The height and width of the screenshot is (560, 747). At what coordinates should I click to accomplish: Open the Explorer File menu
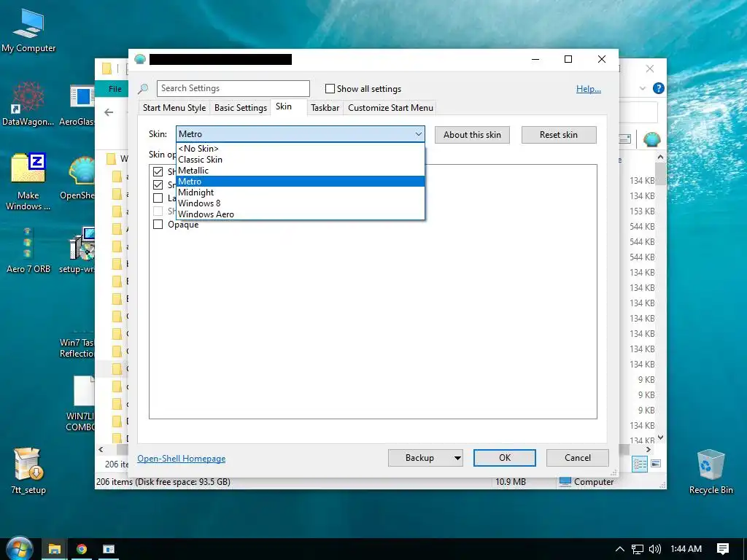[115, 89]
